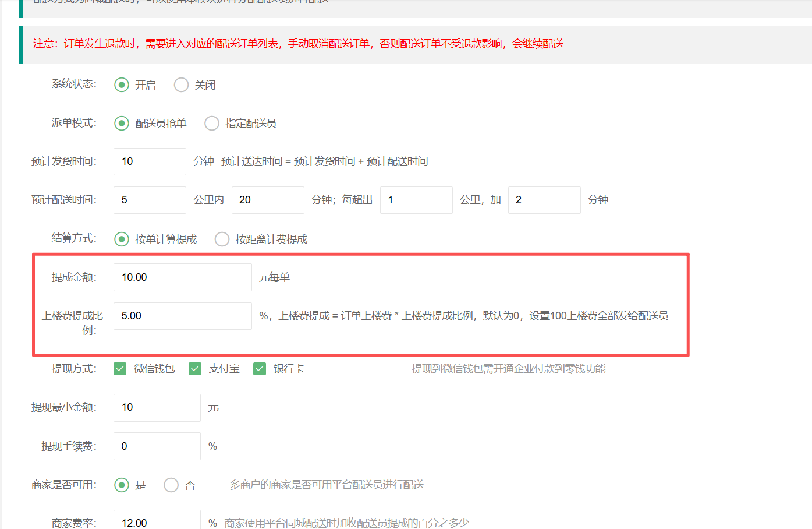Edit the delivery minutes field showing 20
This screenshot has height=529, width=812.
(x=268, y=200)
